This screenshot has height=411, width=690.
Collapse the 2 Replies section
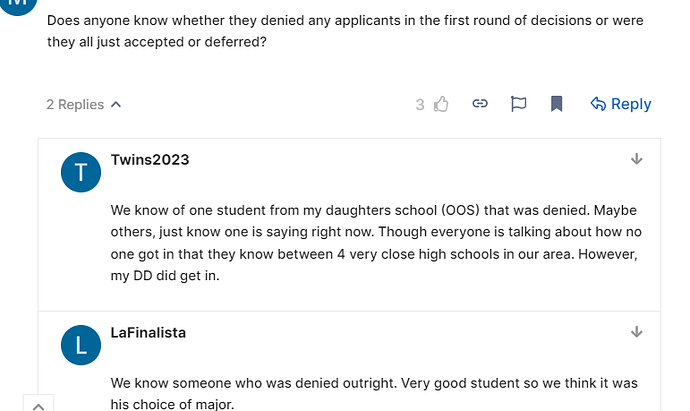coord(83,104)
